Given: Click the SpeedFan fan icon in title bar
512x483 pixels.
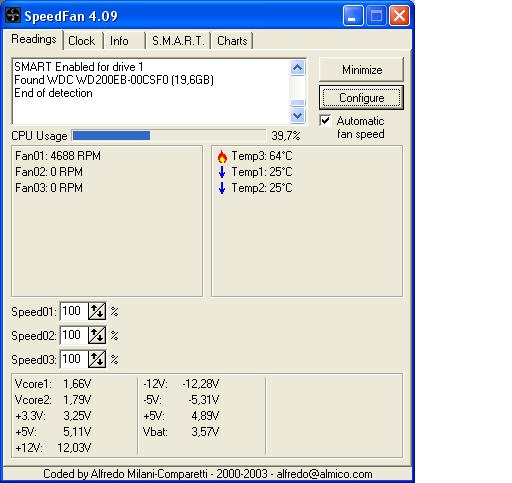Looking at the screenshot, I should click(13, 15).
